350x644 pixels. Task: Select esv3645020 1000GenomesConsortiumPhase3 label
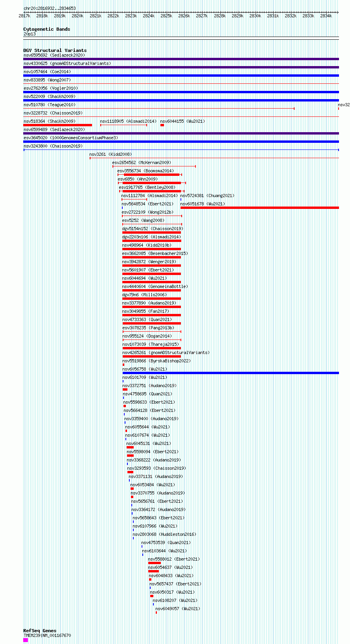pyautogui.click(x=71, y=138)
